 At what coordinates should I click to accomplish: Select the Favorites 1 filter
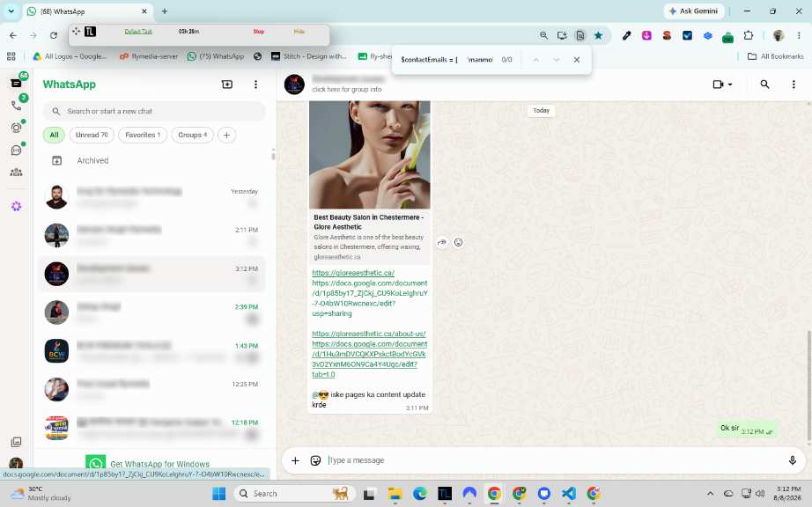[x=143, y=135]
